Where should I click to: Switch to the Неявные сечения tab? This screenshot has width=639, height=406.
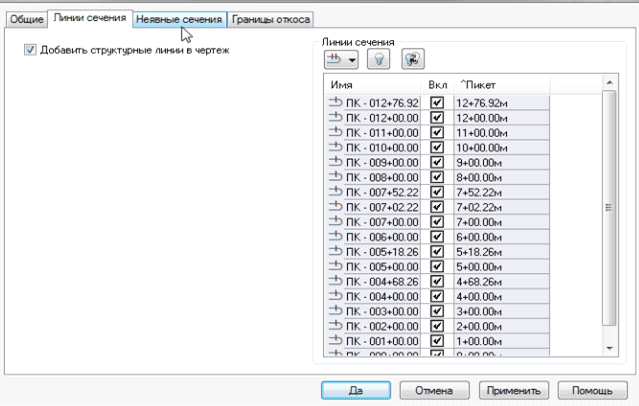coord(179,19)
